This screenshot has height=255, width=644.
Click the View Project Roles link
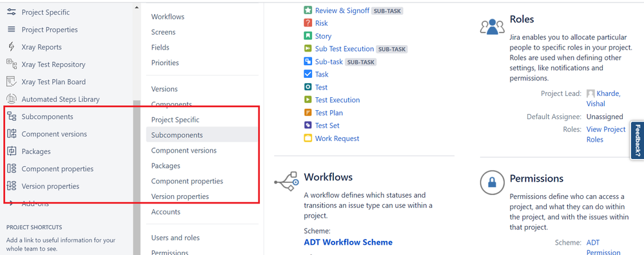click(x=606, y=135)
